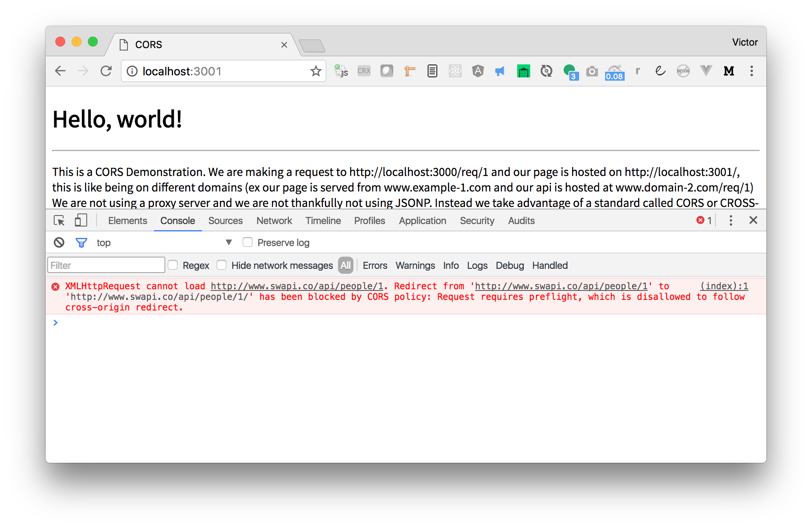Viewport: 812px width, 528px height.
Task: Open the Angular shield extension icon
Action: [x=478, y=71]
